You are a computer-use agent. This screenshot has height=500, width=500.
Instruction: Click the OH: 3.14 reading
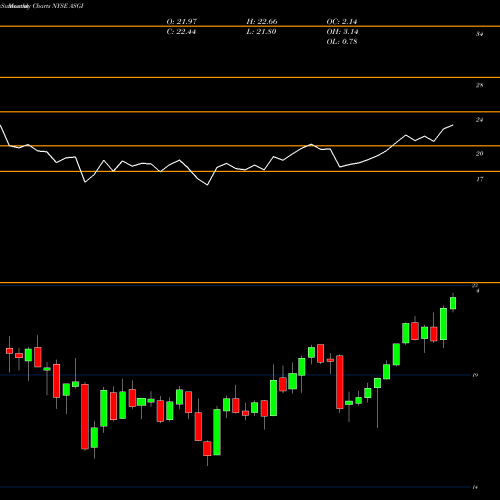(x=342, y=32)
